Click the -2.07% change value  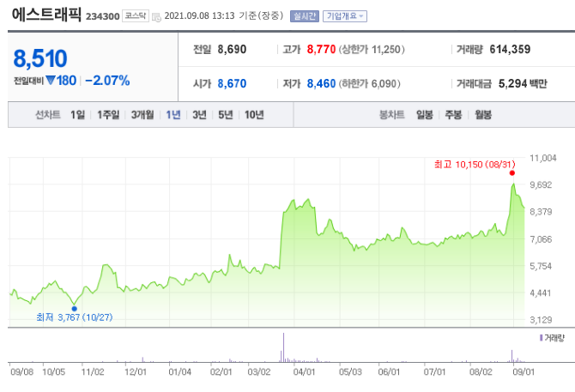[107, 81]
